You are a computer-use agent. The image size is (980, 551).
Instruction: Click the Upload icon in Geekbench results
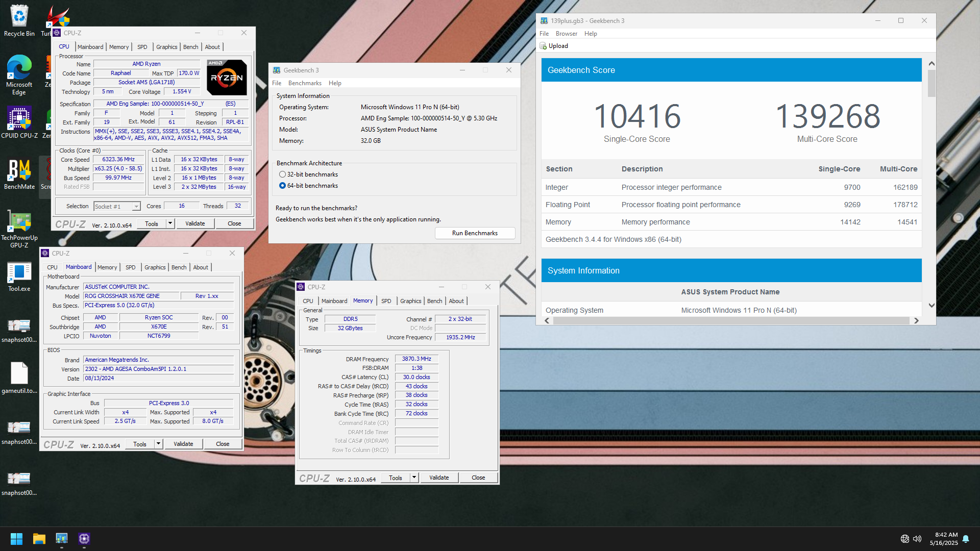pos(543,46)
